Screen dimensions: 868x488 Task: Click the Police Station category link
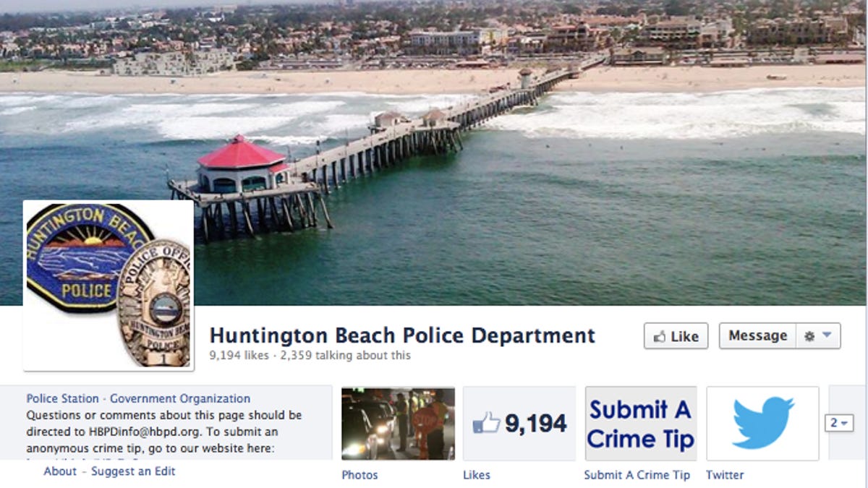coord(63,398)
